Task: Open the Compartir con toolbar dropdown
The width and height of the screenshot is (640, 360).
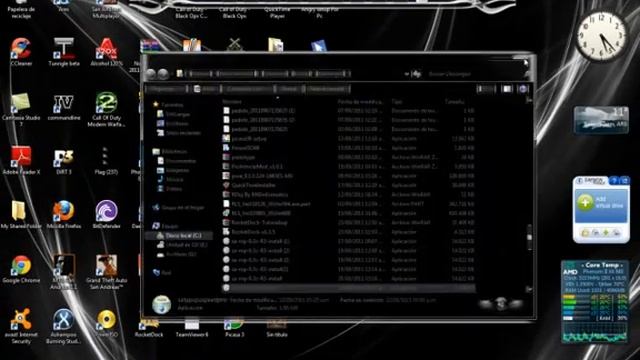Action: [x=248, y=89]
